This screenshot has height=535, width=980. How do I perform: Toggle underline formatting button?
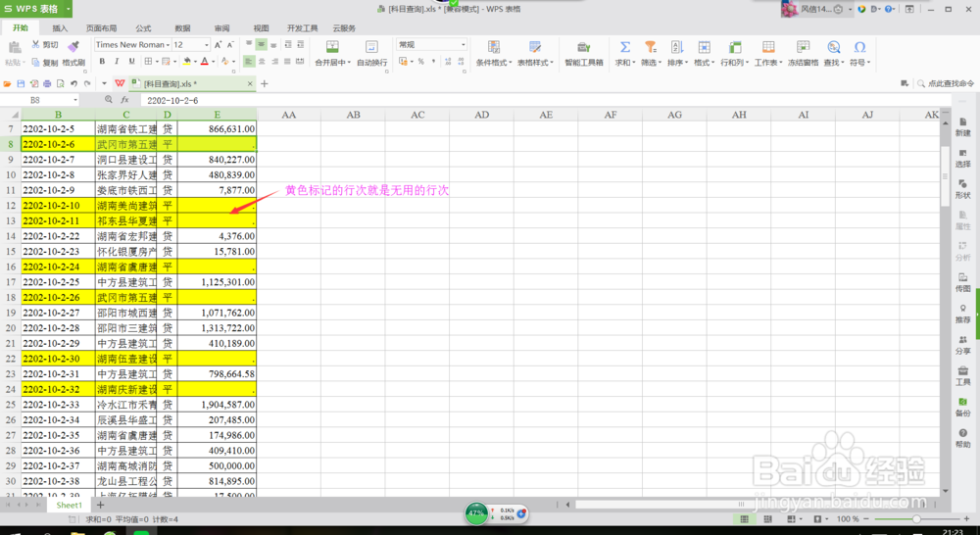tap(131, 62)
